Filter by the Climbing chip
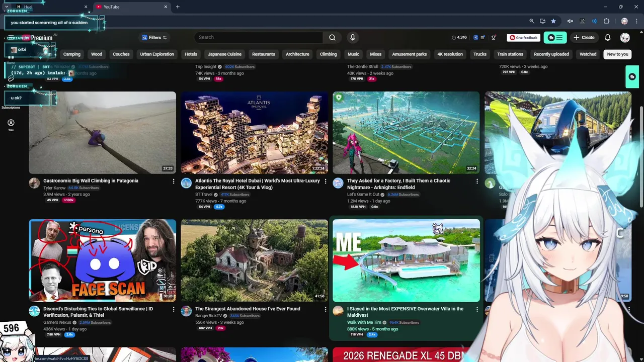The width and height of the screenshot is (644, 362). click(x=328, y=54)
